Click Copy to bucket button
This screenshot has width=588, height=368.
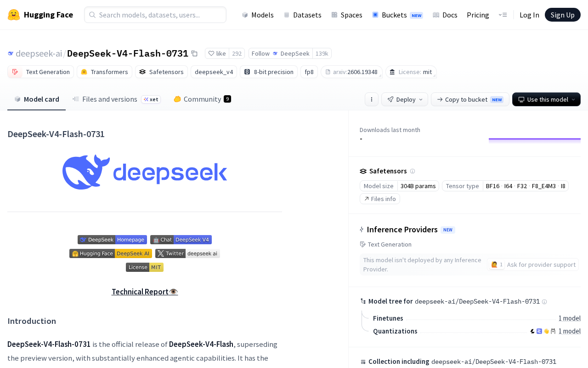[x=470, y=99]
